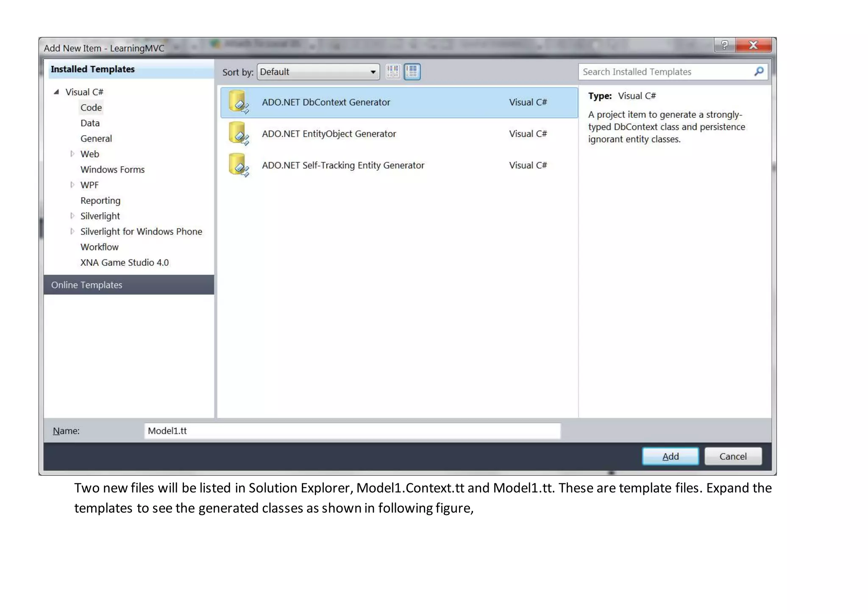Click the Cancel button
Viewport: 868px width, 614px height.
(733, 456)
